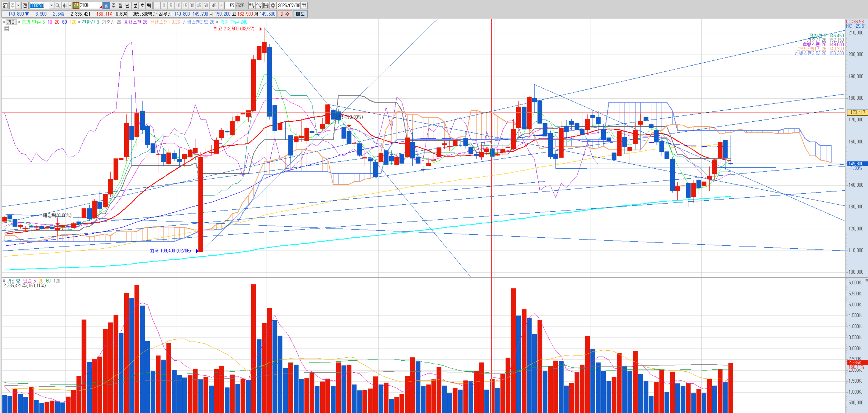Select interval preset 15
The image size is (868, 413).
[185, 5]
